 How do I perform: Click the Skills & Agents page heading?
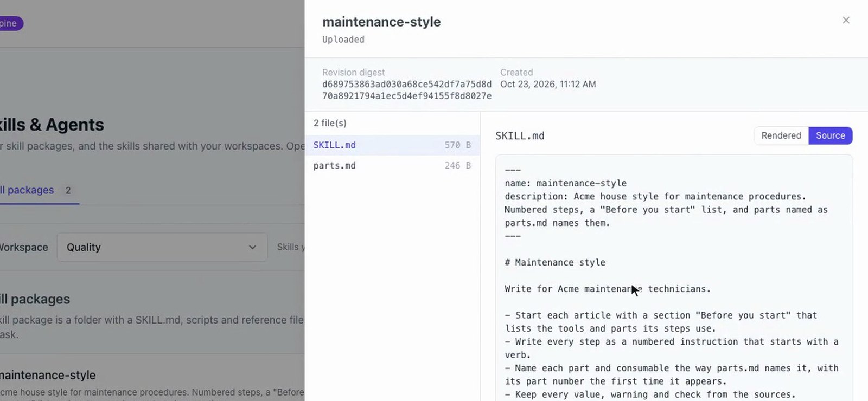point(52,125)
